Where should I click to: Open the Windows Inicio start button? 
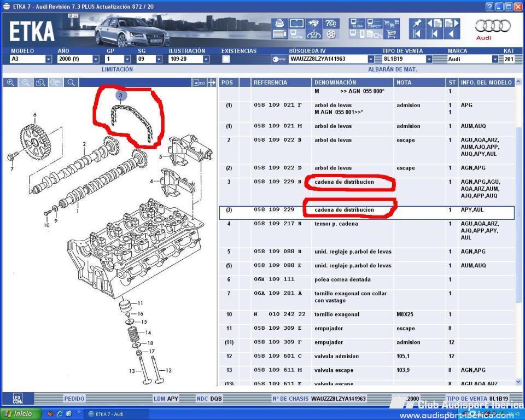(x=21, y=414)
